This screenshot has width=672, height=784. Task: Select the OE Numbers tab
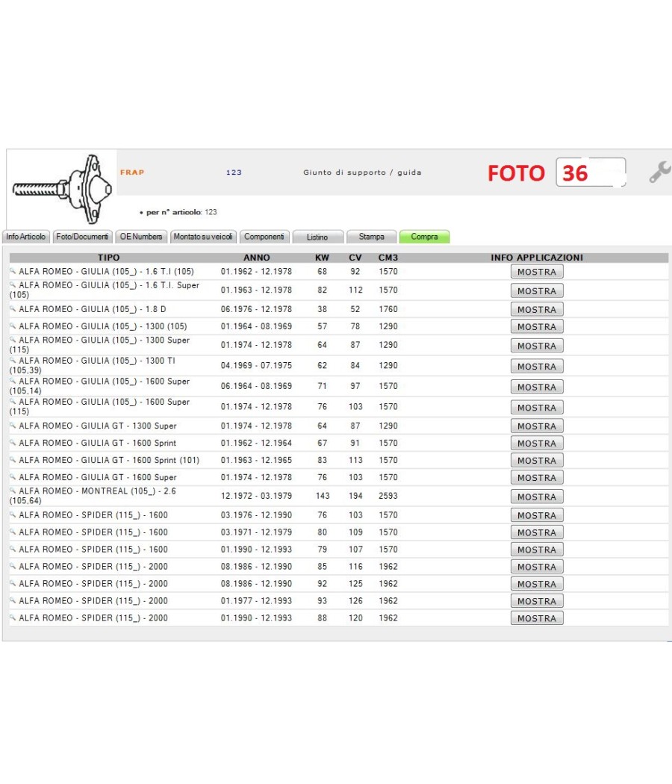(x=141, y=237)
